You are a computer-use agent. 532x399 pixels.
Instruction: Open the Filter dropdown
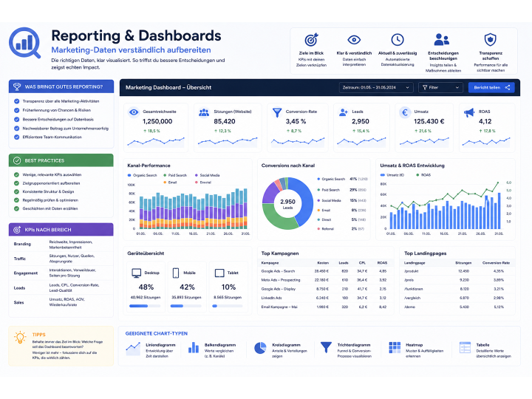pos(440,87)
